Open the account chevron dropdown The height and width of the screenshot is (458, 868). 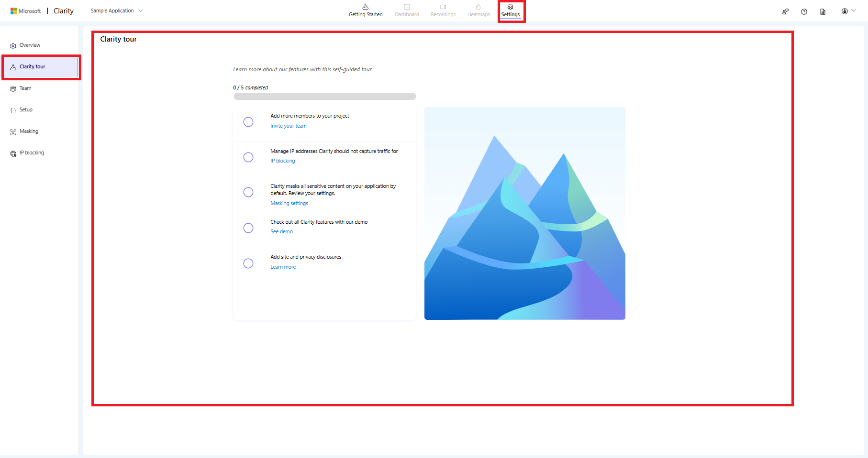tap(855, 10)
